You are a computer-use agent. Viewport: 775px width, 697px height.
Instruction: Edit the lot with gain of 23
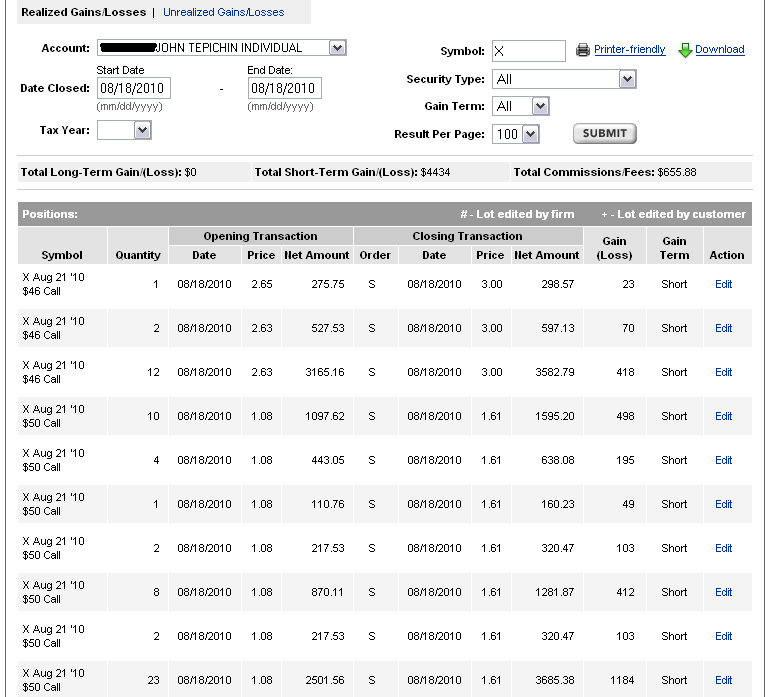(x=723, y=284)
